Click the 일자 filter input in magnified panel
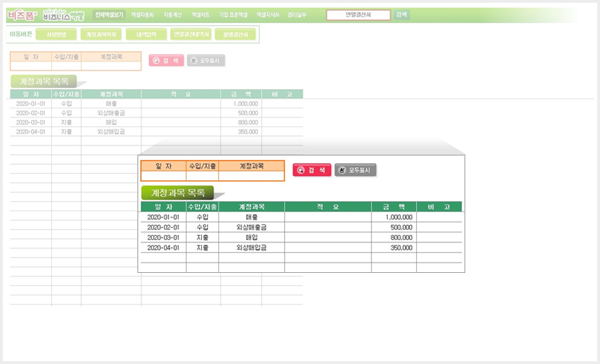 tap(164, 176)
